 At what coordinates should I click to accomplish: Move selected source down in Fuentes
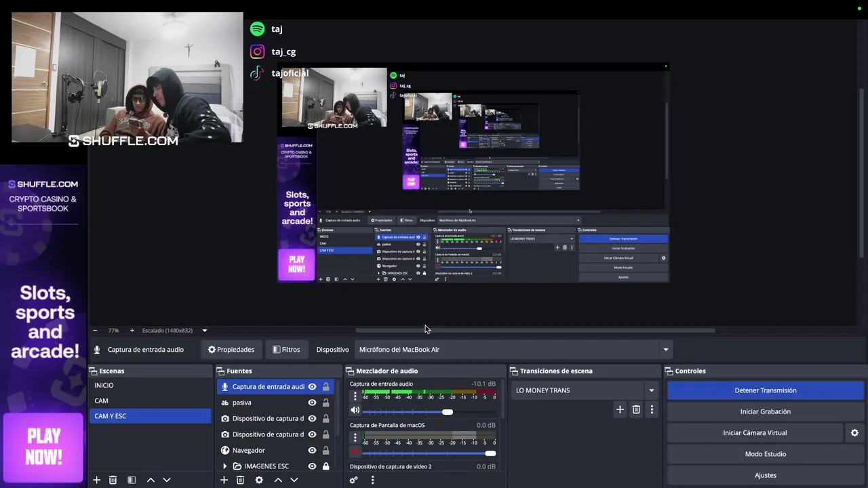click(294, 480)
